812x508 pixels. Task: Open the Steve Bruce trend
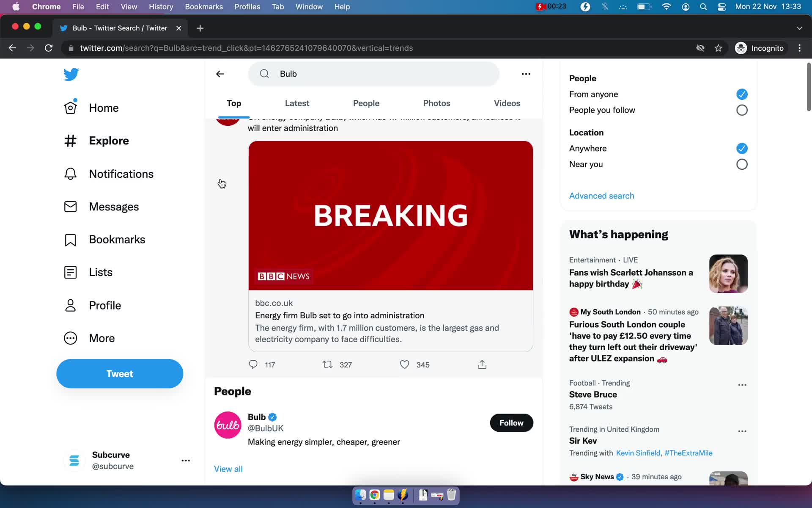[593, 395]
